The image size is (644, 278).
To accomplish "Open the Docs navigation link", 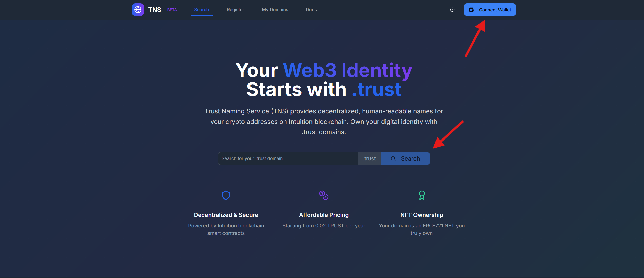I will [311, 10].
